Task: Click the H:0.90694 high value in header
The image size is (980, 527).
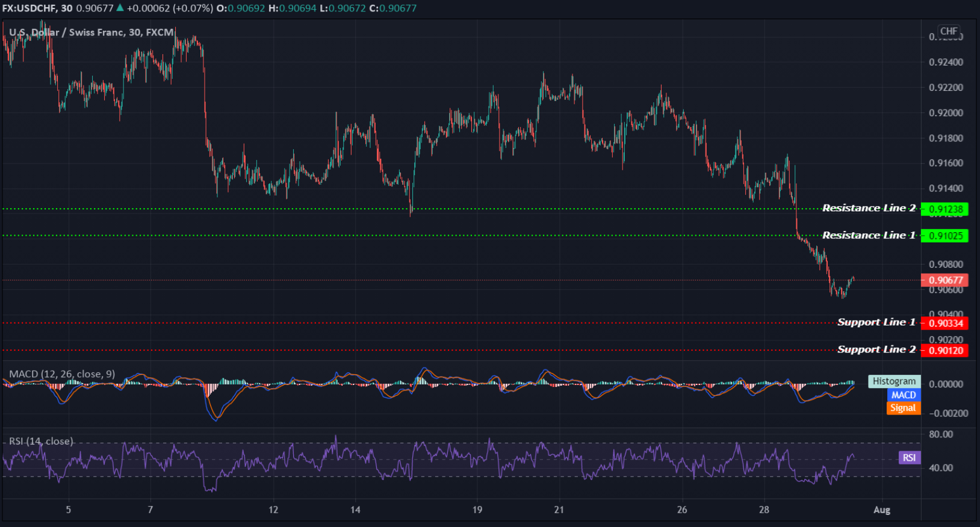Action: (x=292, y=8)
